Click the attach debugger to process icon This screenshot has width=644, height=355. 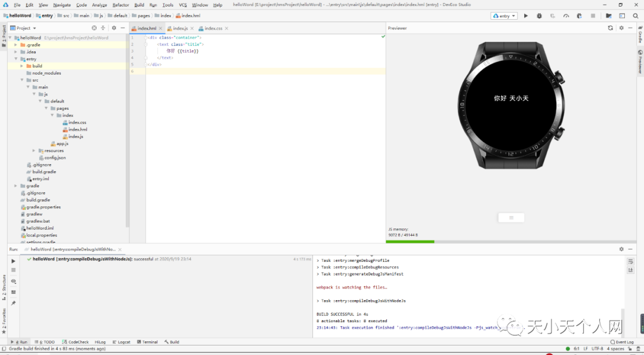[x=579, y=16]
